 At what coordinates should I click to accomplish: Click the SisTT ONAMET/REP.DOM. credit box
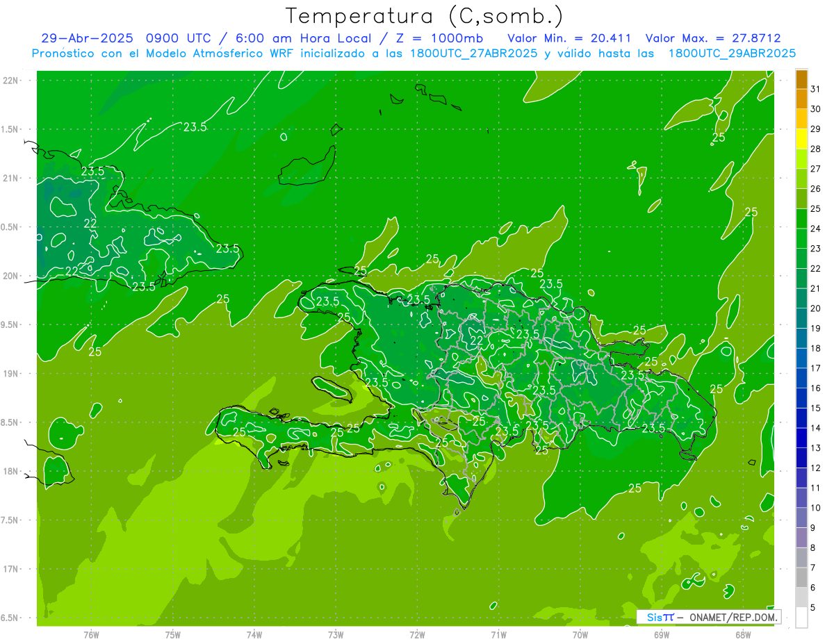coord(708,617)
